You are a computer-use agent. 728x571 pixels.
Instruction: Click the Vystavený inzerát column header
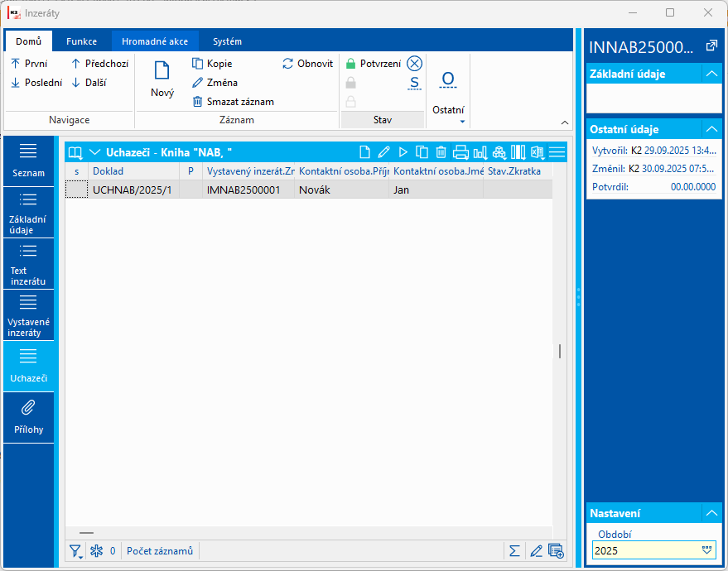coord(248,171)
